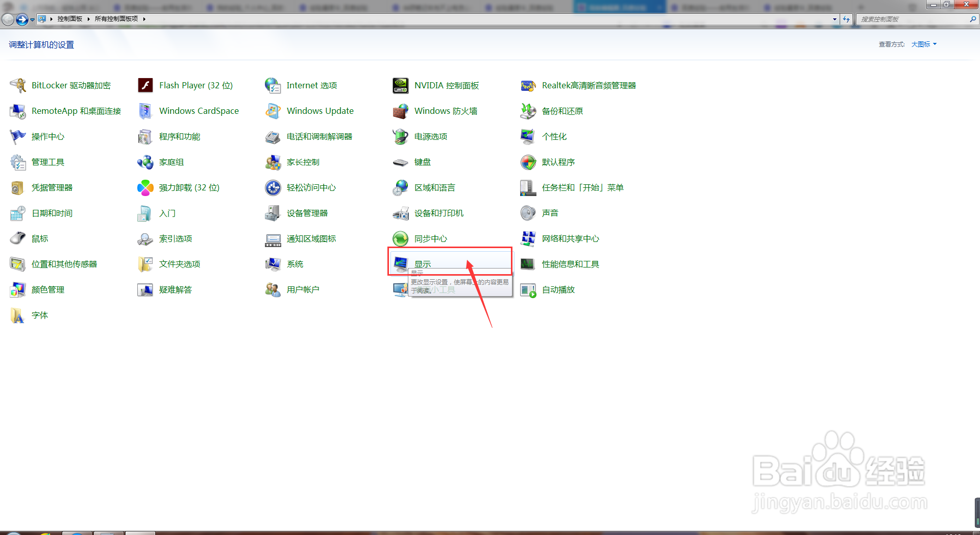Open the 设备和打印机 link
Viewport: 980px width, 535px height.
pyautogui.click(x=439, y=213)
